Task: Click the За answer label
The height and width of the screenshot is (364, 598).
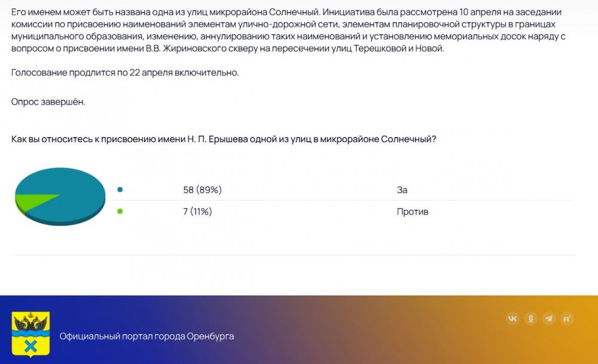Action: click(x=402, y=189)
